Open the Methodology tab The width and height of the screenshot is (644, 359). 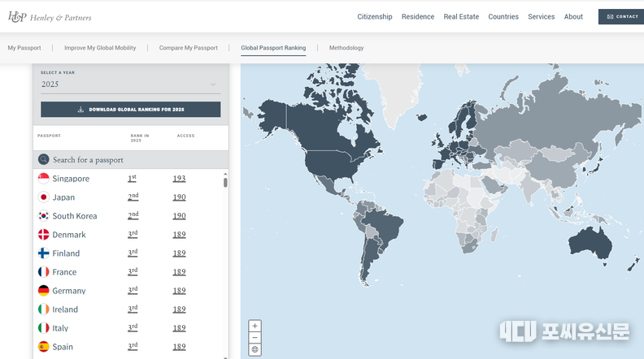click(346, 48)
